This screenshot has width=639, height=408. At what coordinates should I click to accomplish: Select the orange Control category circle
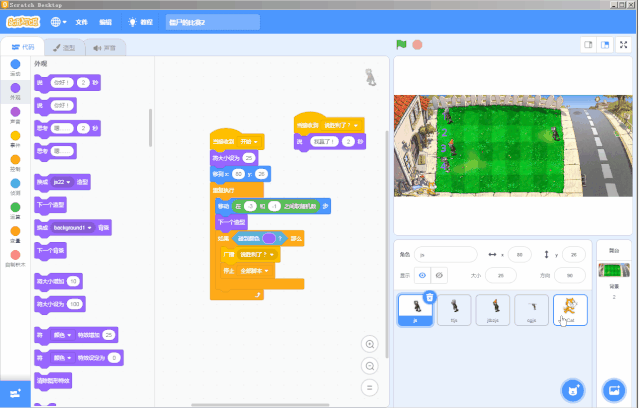tap(15, 159)
